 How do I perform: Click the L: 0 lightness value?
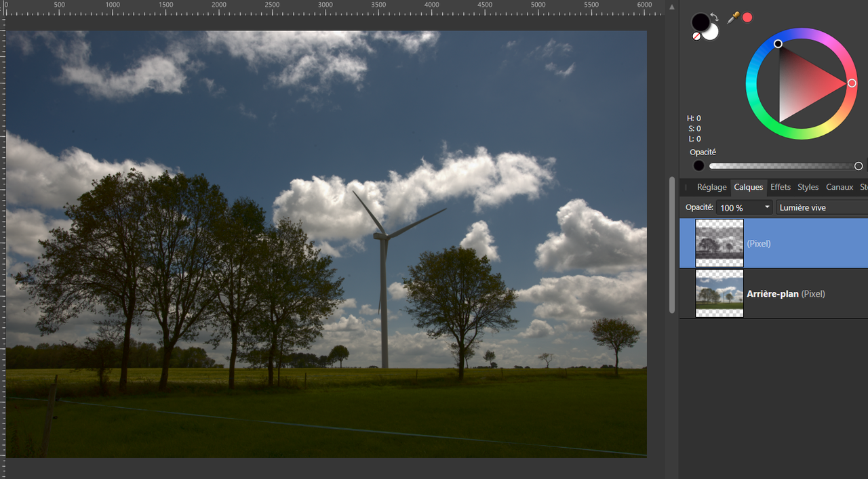click(x=694, y=139)
